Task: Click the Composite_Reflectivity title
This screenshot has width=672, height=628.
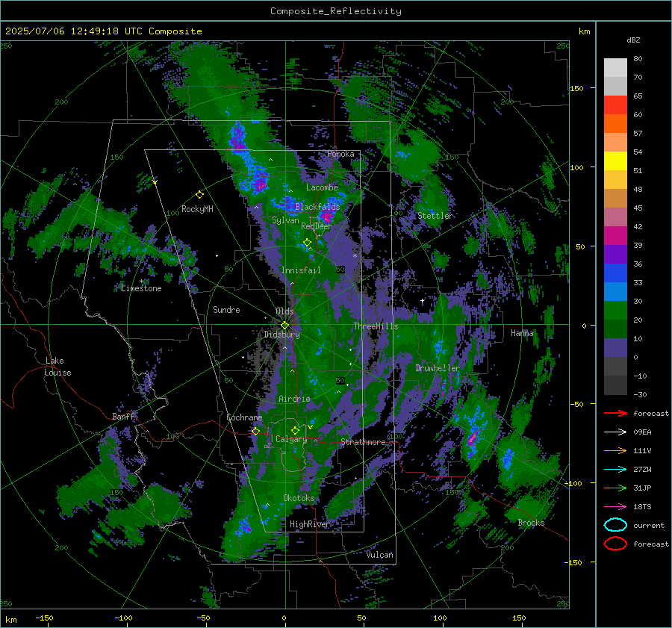Action: [336, 11]
